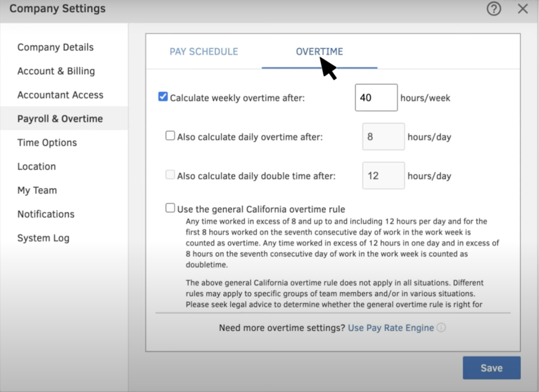Open the help icon in the title bar
Screen dimensions: 539x392
494,9
